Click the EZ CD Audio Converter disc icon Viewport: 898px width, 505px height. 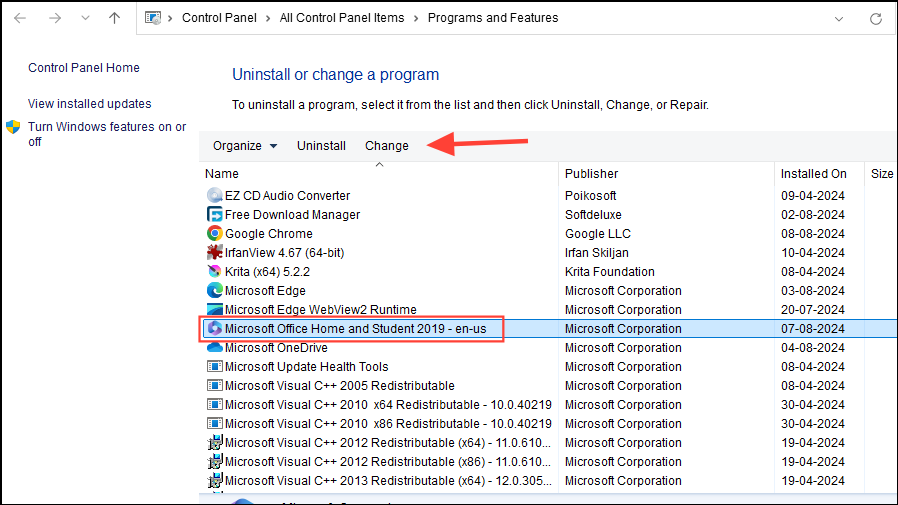coord(215,196)
